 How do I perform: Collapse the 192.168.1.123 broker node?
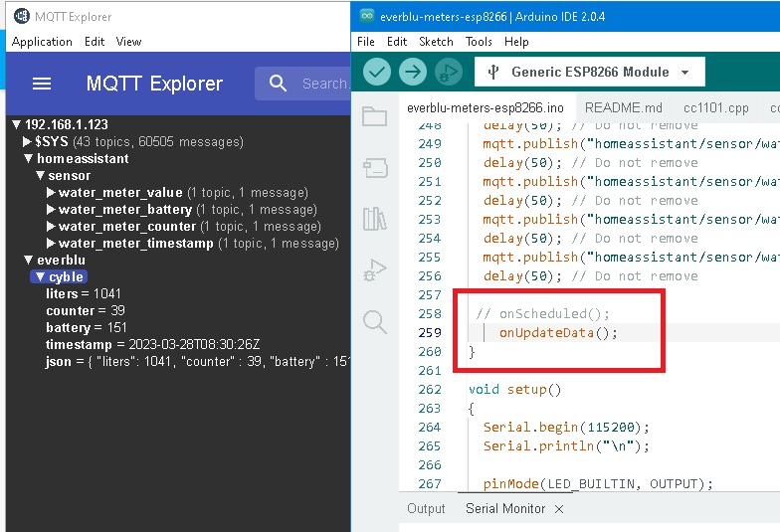point(16,124)
